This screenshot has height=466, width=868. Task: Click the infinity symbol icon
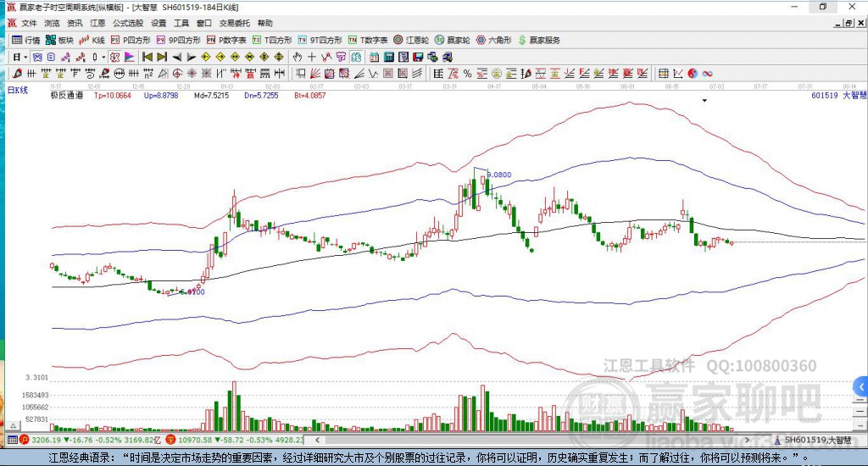[707, 74]
